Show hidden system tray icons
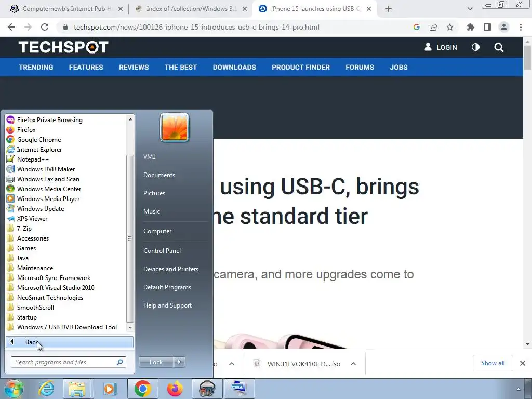 [518, 389]
